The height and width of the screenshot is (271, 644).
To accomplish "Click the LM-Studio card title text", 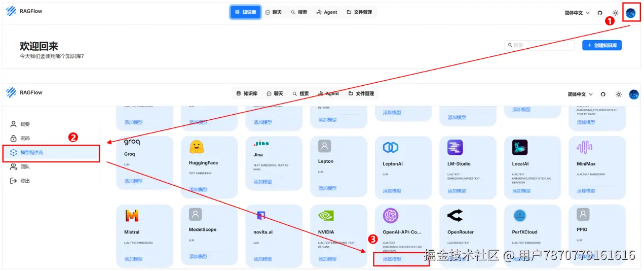I will point(459,163).
